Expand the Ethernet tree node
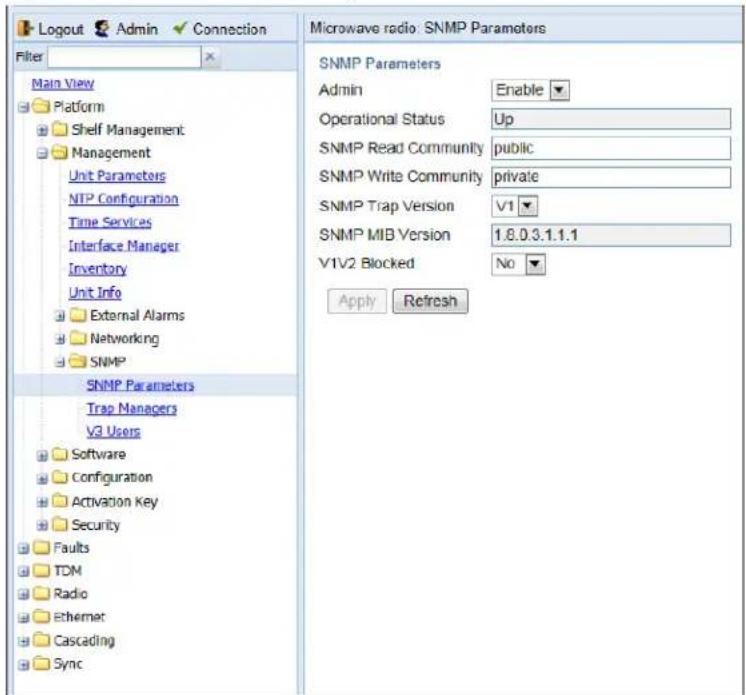The width and height of the screenshot is (746, 695). coord(24,618)
